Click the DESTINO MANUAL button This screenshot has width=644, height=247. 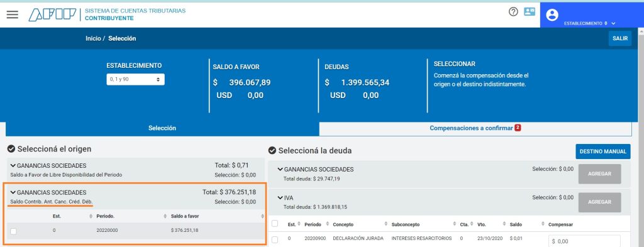point(603,151)
